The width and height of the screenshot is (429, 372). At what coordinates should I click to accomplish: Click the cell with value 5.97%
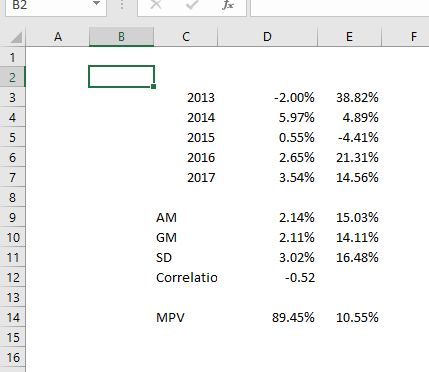click(267, 117)
